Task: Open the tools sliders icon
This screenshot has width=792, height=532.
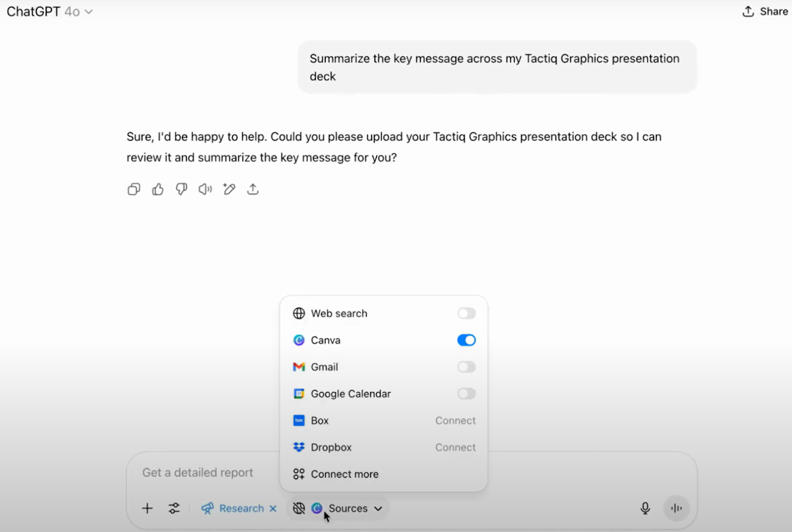Action: coord(174,508)
